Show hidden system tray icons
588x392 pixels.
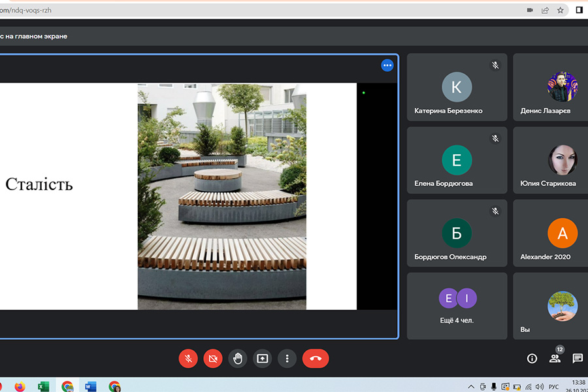pyautogui.click(x=471, y=387)
